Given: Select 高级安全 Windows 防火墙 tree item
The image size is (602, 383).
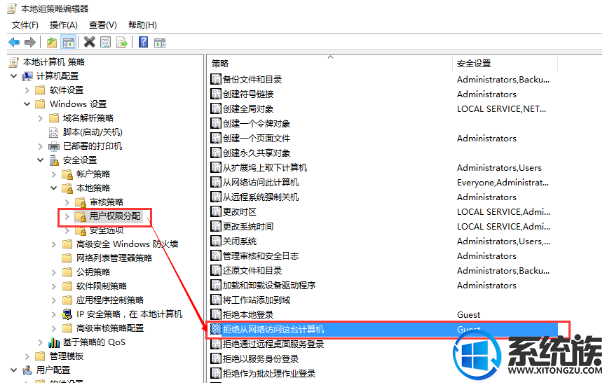Looking at the screenshot, I should [x=127, y=244].
